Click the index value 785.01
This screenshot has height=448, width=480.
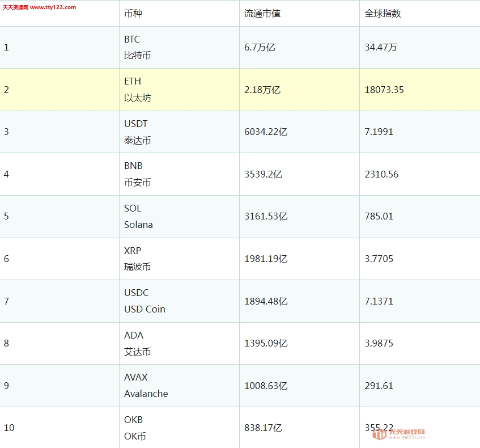point(379,216)
